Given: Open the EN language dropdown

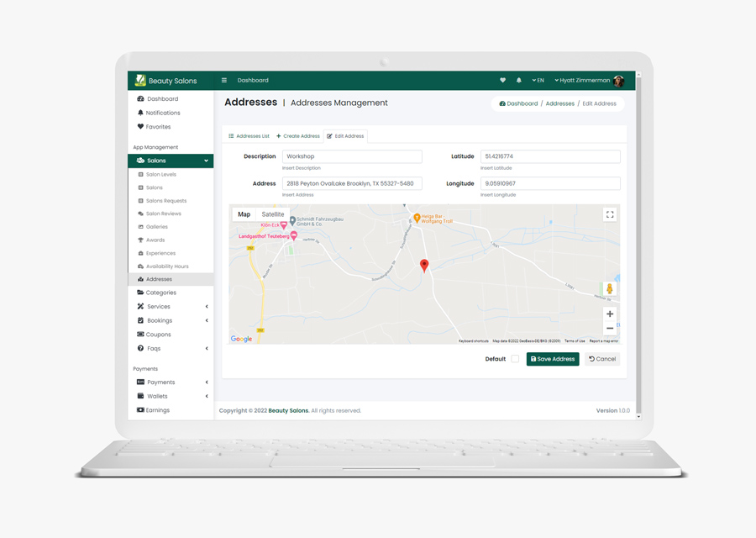Looking at the screenshot, I should point(538,81).
